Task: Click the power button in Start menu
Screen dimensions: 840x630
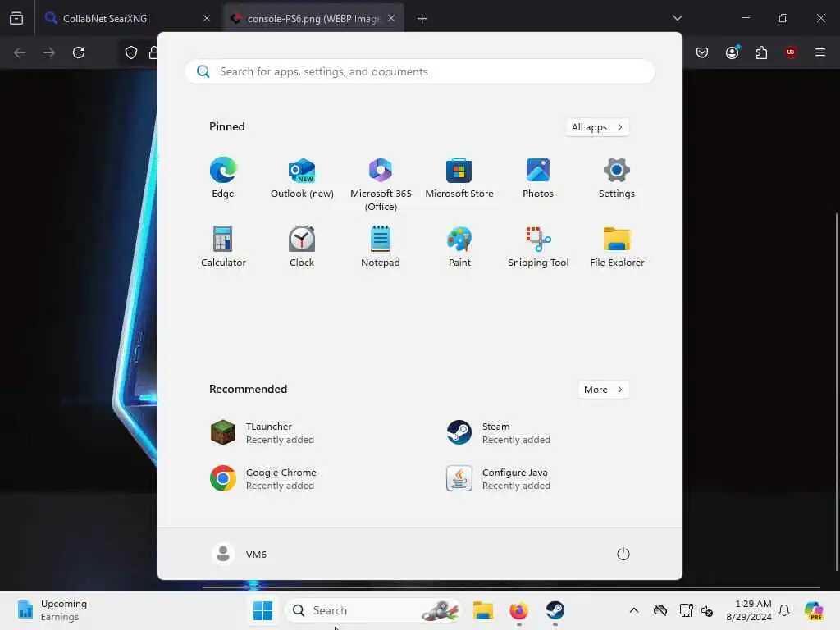Action: (x=623, y=554)
